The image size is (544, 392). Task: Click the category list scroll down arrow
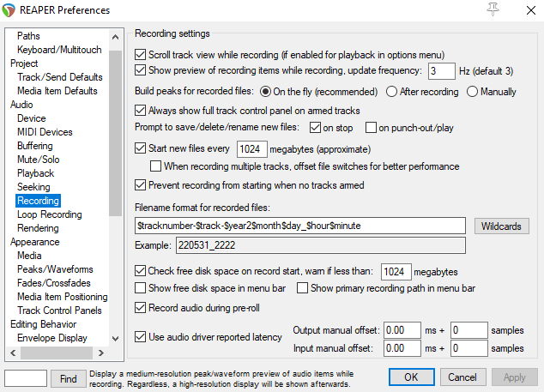116,339
